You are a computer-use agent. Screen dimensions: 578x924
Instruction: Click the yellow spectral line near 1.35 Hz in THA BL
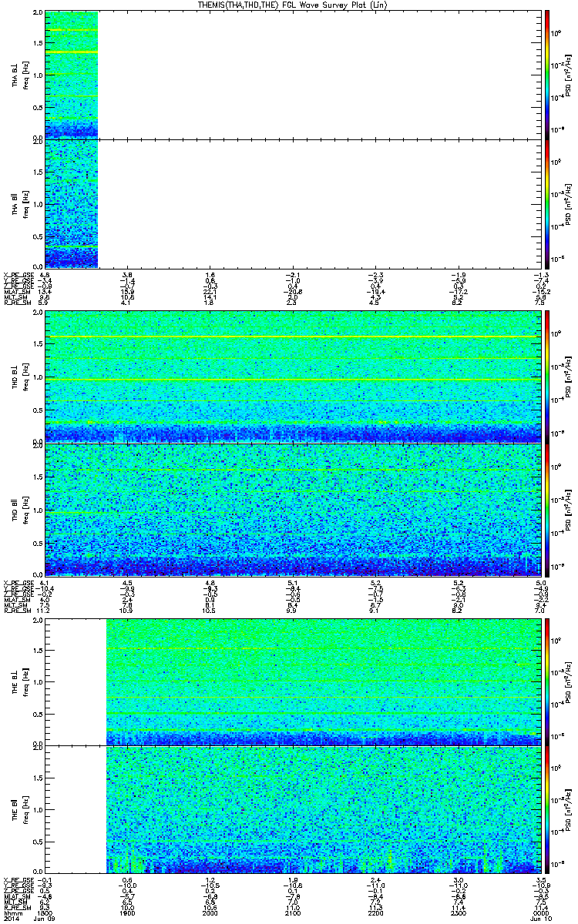72,52
